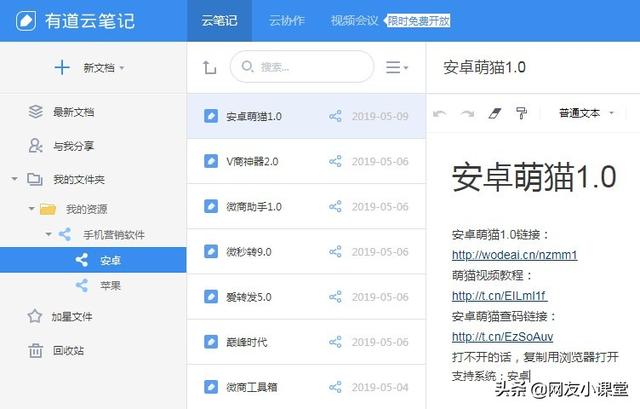This screenshot has width=640, height=409.
Task: Click the trash can icon
Action: tap(36, 350)
